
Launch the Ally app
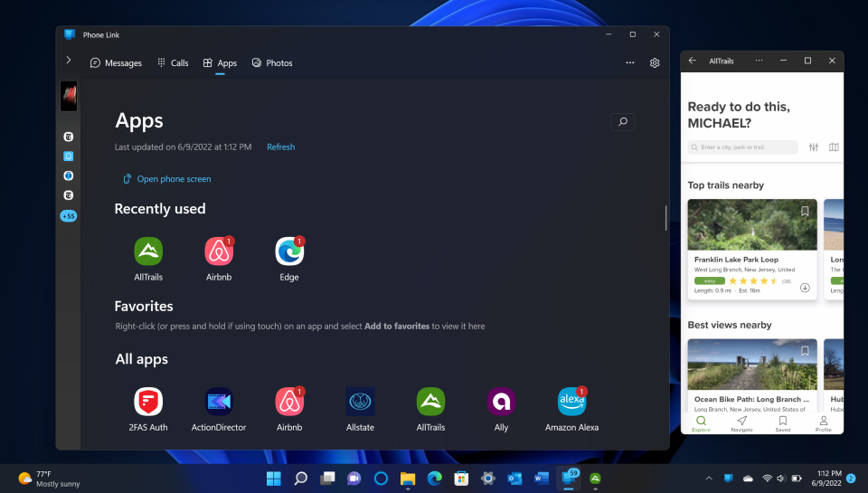click(x=501, y=402)
